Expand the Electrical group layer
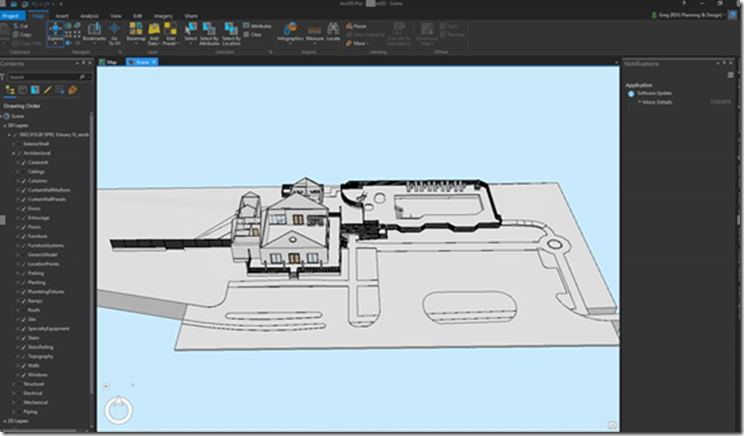Screen dimensions: 744x436 pos(13,393)
